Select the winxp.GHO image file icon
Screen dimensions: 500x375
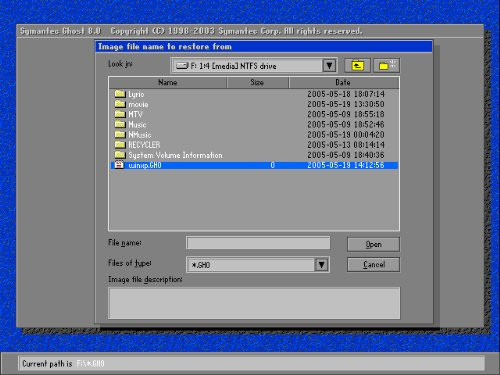[119, 165]
